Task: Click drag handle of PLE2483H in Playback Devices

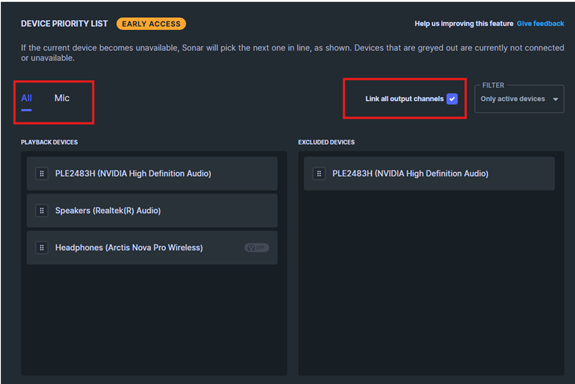Action: (42, 173)
